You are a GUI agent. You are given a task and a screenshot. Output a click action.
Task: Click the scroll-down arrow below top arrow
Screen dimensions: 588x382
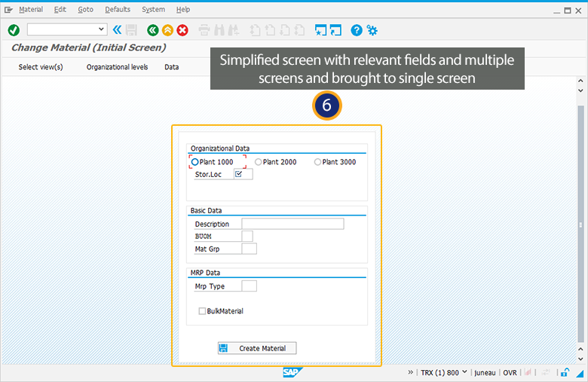pos(580,90)
